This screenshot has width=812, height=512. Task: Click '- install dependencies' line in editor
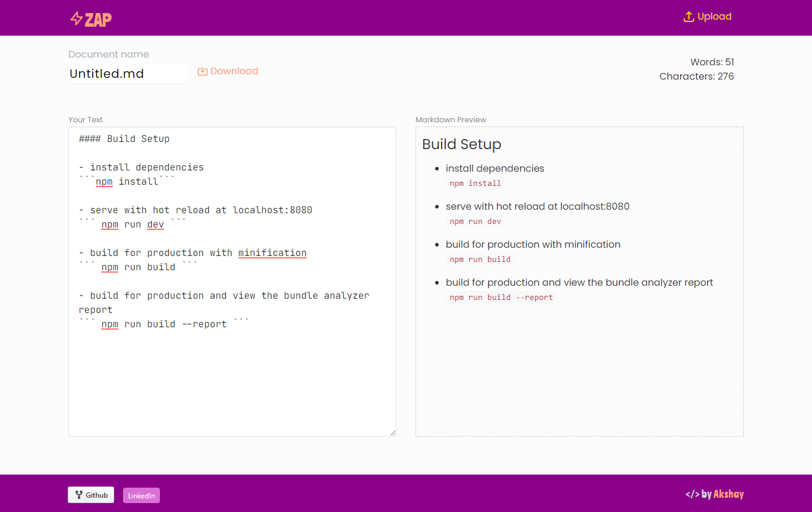[141, 167]
